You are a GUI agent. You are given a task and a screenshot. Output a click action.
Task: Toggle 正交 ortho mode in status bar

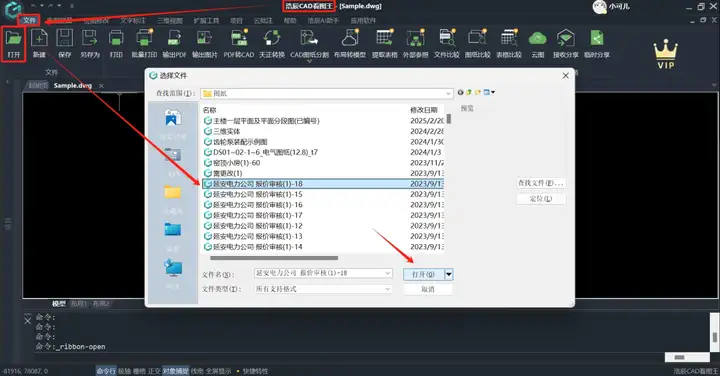tap(154, 371)
